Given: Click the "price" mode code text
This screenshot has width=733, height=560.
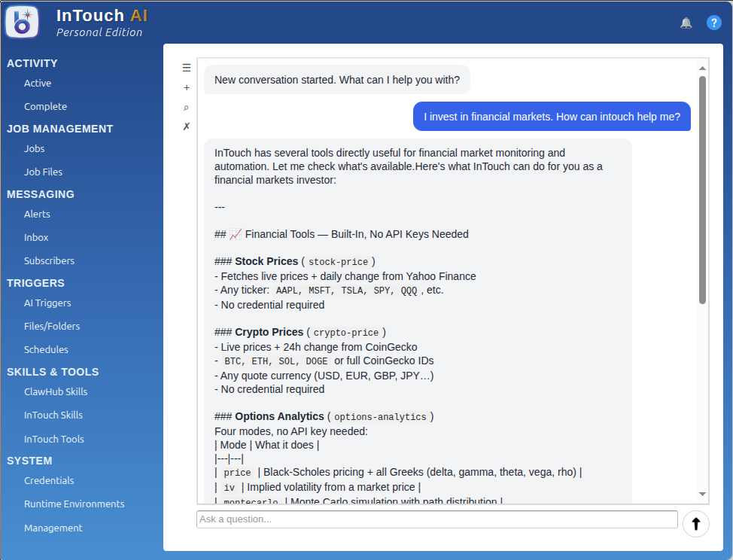Looking at the screenshot, I should [x=237, y=473].
